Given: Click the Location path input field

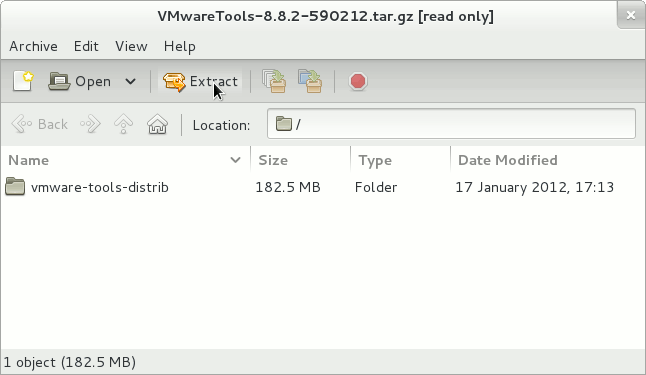Looking at the screenshot, I should [x=451, y=124].
